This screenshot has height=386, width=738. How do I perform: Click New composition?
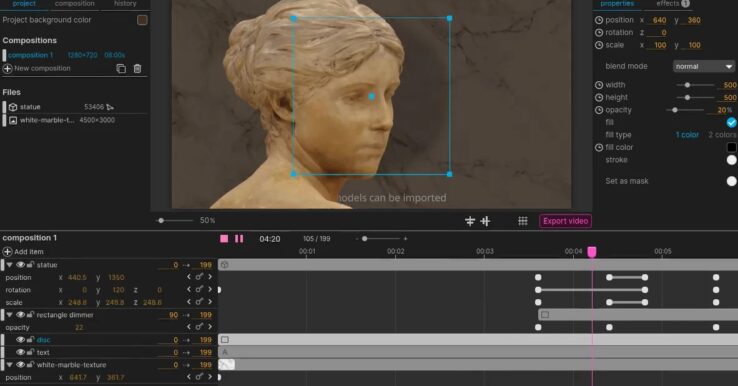click(42, 69)
